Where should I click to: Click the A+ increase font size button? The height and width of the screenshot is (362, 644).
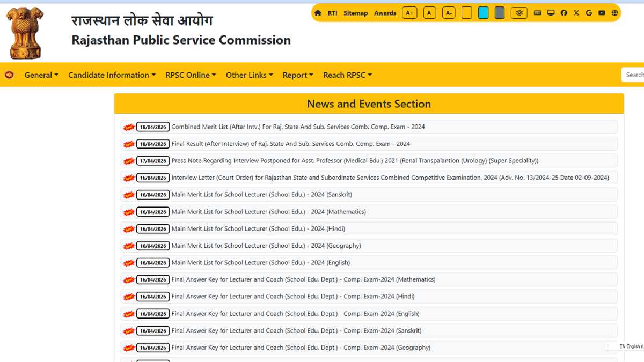[x=409, y=12]
